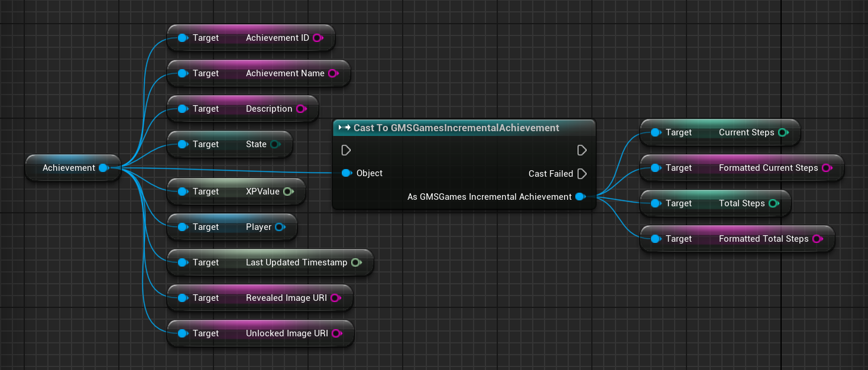This screenshot has width=868, height=370.
Task: Click the Player object output pin
Action: pyautogui.click(x=280, y=227)
